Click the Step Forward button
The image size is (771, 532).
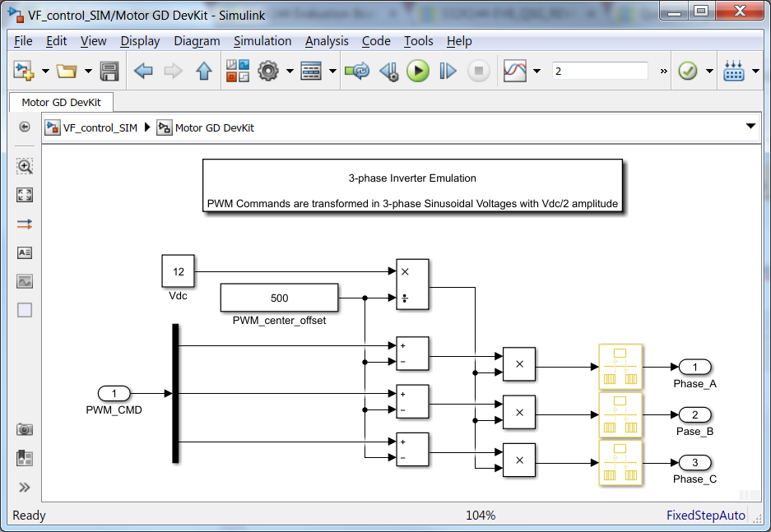448,72
